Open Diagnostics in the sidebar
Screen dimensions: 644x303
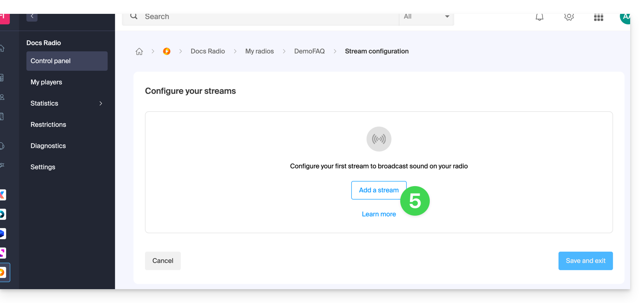pyautogui.click(x=48, y=146)
